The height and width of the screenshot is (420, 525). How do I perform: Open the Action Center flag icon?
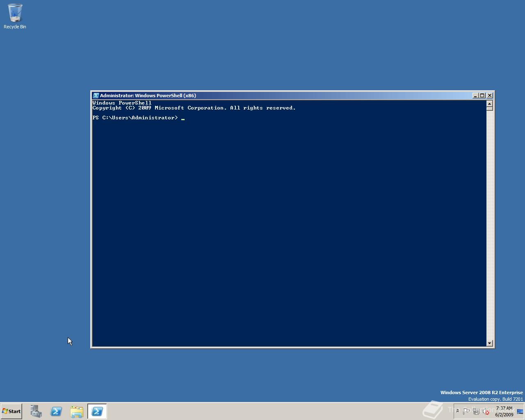pos(466,411)
